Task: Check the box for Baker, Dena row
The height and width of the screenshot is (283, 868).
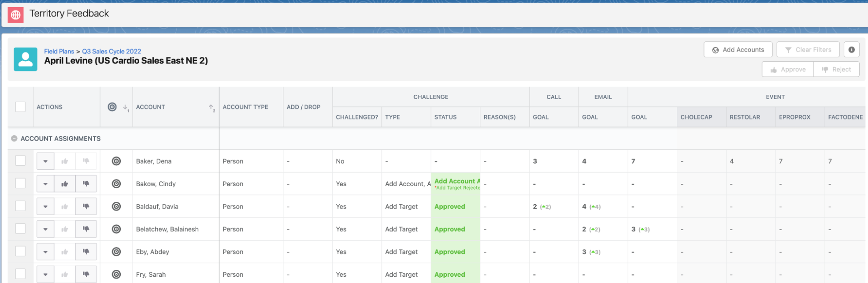Action: tap(20, 161)
